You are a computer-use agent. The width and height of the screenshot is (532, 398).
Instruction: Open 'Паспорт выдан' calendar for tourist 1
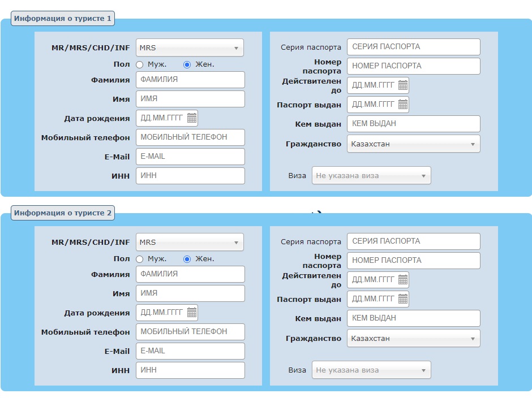point(402,105)
